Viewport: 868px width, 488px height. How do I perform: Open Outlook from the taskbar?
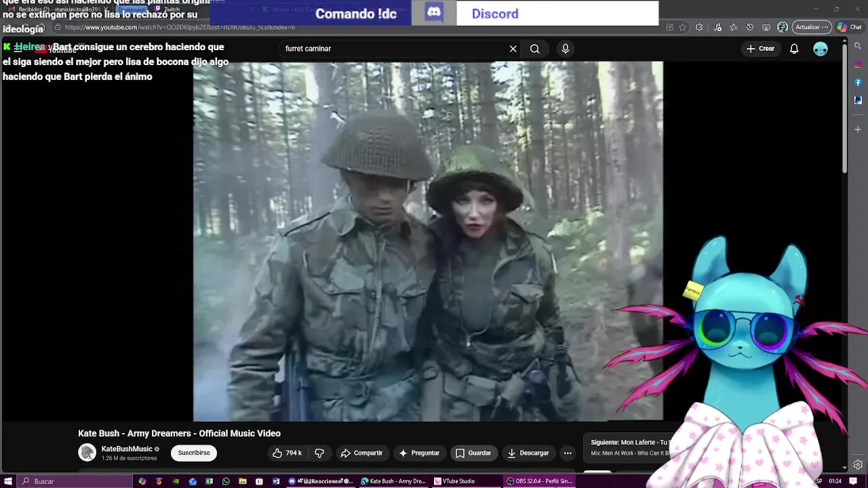(x=193, y=481)
